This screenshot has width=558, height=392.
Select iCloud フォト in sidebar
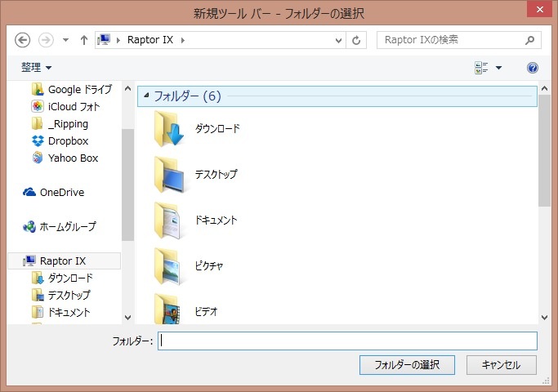(x=65, y=106)
